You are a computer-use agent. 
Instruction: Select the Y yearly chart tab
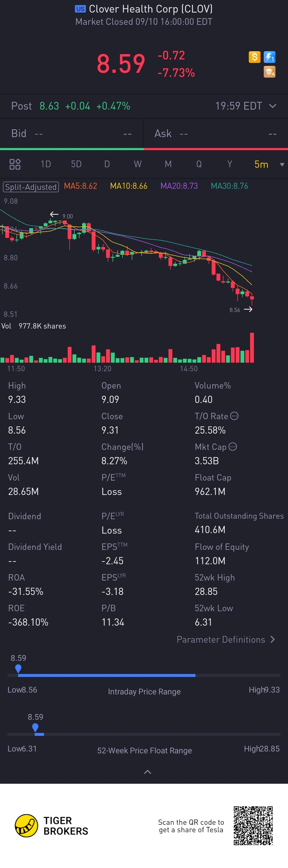229,164
